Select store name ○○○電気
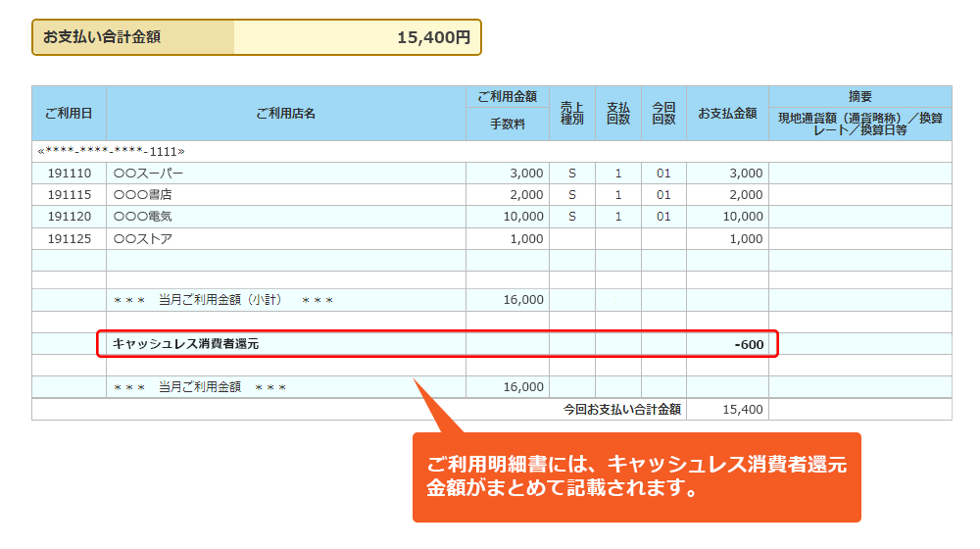 (142, 217)
